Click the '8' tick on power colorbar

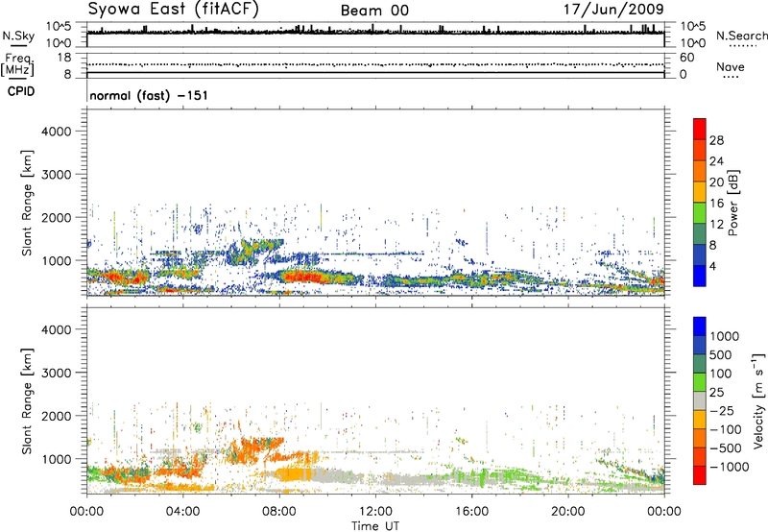[x=712, y=245]
